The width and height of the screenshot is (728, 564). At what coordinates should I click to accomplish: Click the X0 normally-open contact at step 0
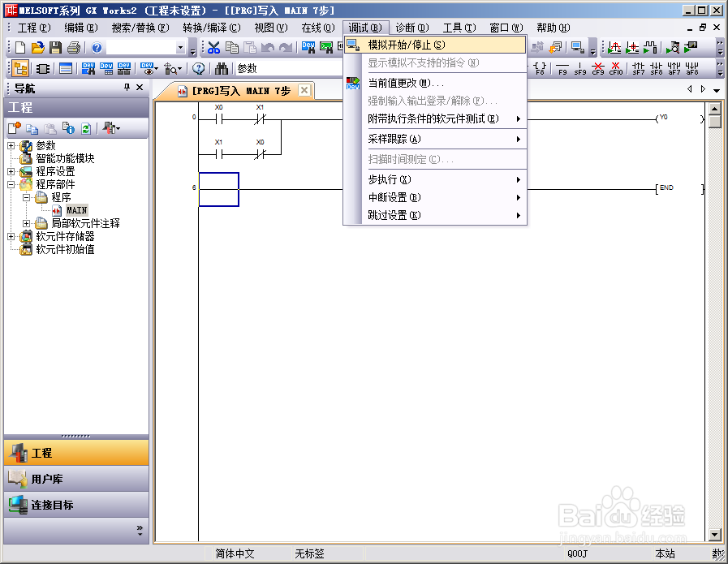[x=218, y=119]
